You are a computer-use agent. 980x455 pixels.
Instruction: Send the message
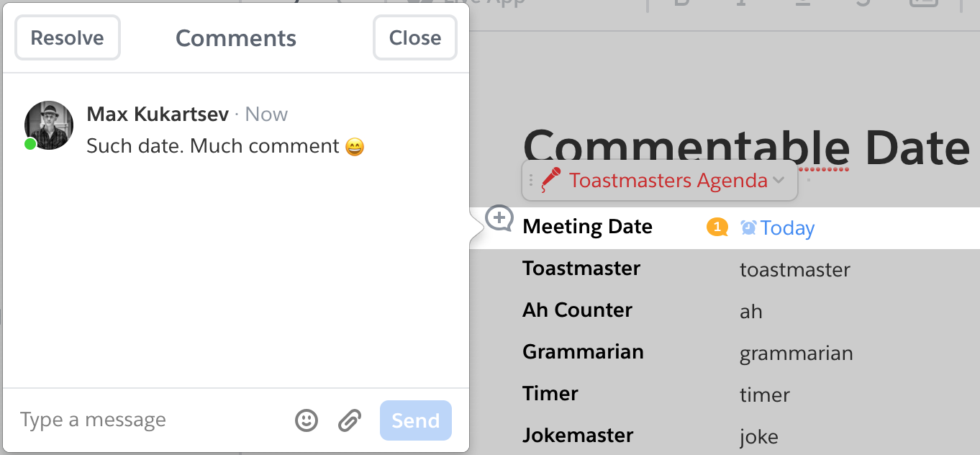(416, 420)
